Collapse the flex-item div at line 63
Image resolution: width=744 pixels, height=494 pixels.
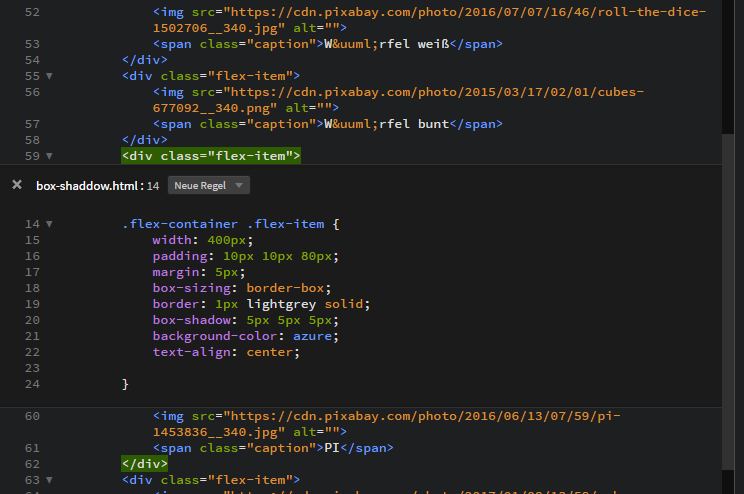pyautogui.click(x=50, y=481)
